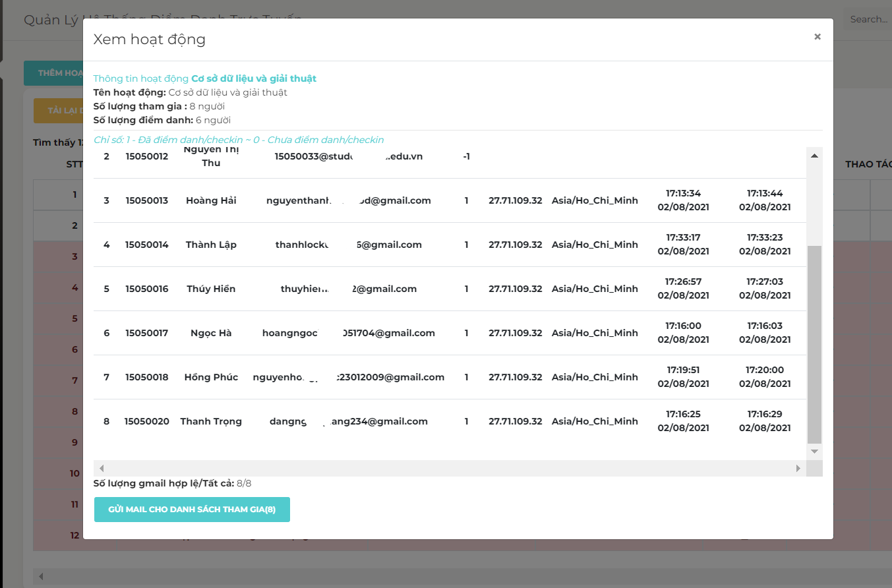
Task: Click Hồng Phúc's gmail address
Action: (x=349, y=377)
